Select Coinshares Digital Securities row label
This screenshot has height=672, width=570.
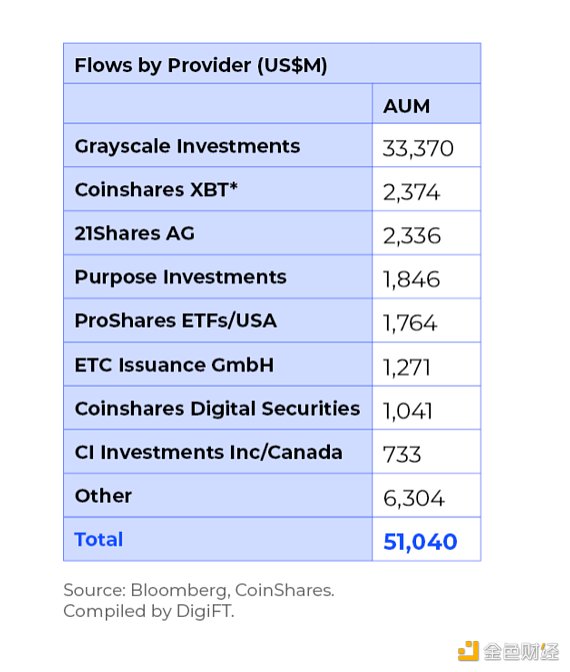pos(217,408)
